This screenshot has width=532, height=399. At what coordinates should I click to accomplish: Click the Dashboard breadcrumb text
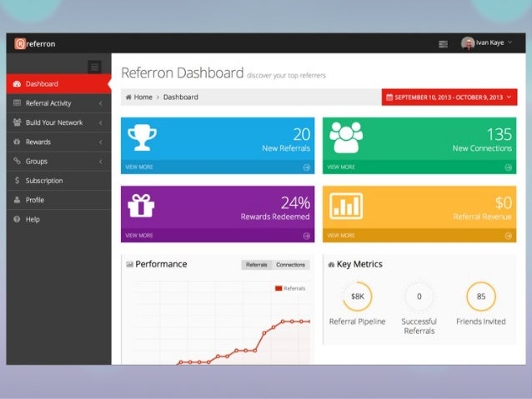click(180, 97)
